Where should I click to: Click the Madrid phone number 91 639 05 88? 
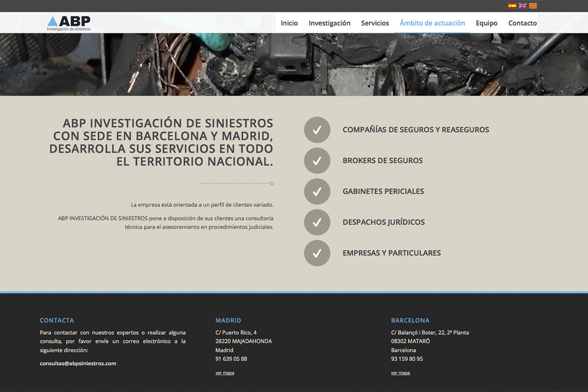[231, 359]
